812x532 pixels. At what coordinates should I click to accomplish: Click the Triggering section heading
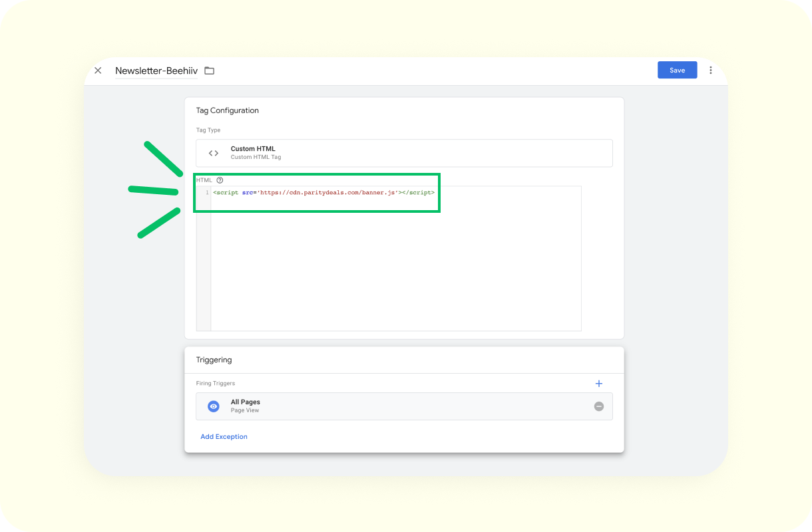(x=214, y=360)
